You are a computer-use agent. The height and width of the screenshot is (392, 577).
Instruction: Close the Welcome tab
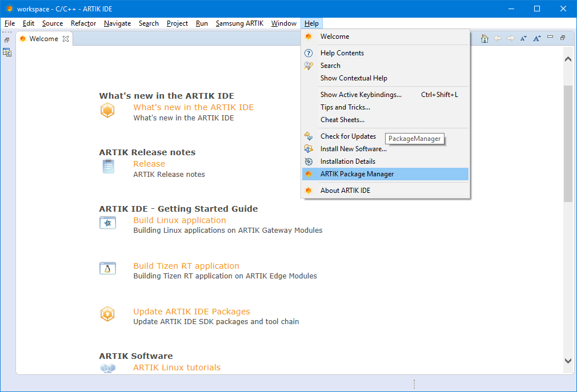(66, 39)
